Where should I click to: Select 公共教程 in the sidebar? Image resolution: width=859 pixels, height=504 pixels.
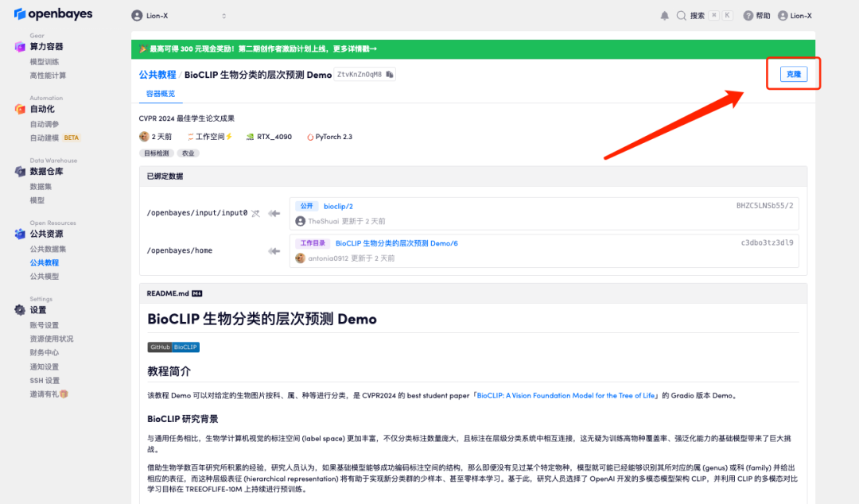[x=45, y=263]
